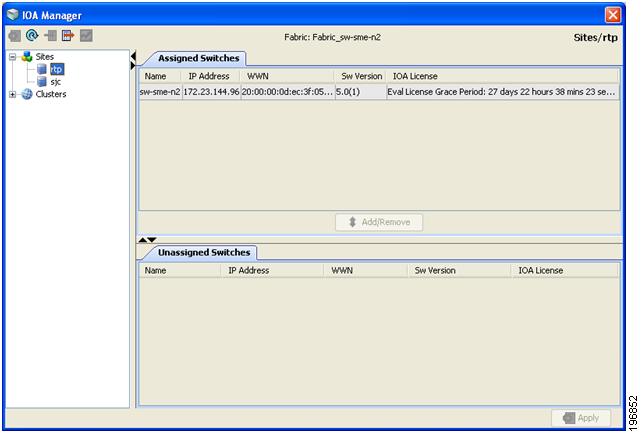Sort assigned switches by WWN column
This screenshot has width=641, height=433.
pos(287,76)
